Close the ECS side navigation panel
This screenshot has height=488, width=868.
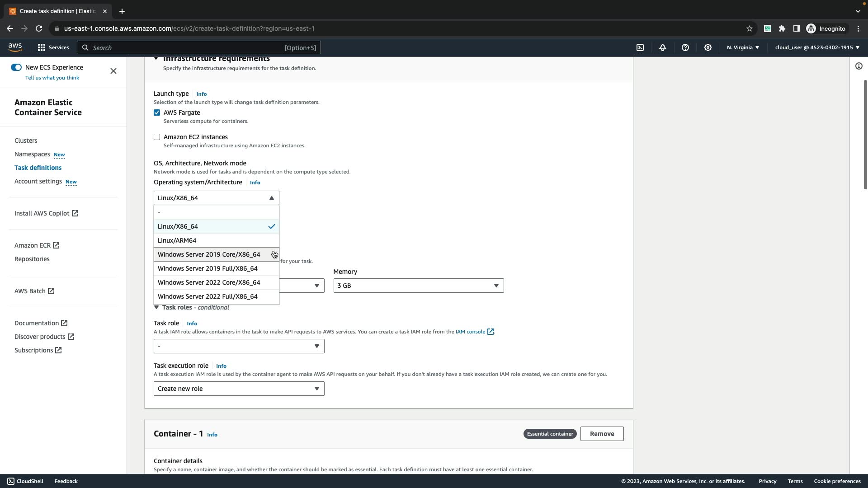[113, 71]
